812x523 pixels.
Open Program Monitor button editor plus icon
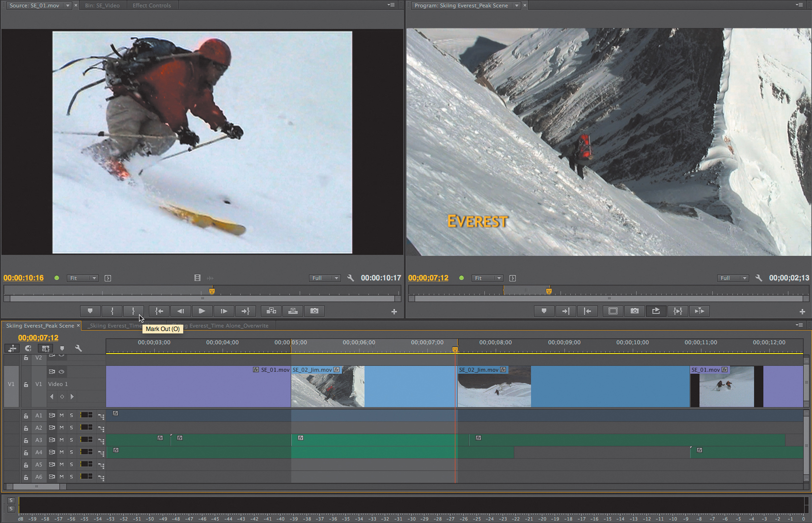click(x=802, y=311)
